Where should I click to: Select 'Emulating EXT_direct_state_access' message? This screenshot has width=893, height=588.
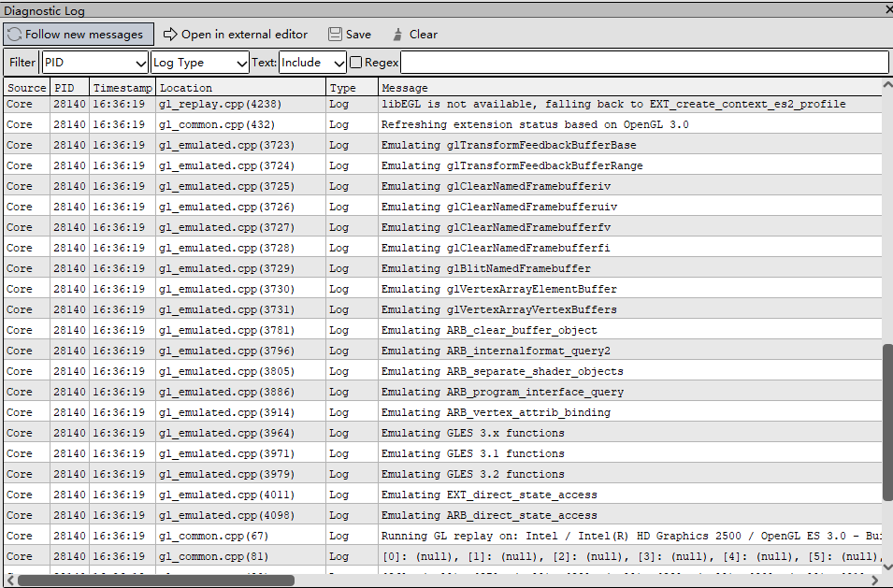pos(489,495)
